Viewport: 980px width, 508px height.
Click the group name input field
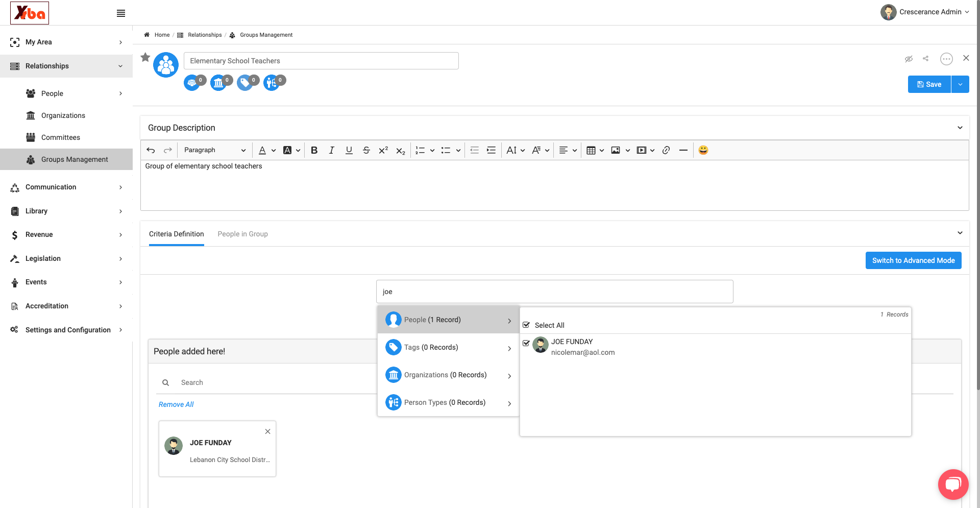point(321,61)
